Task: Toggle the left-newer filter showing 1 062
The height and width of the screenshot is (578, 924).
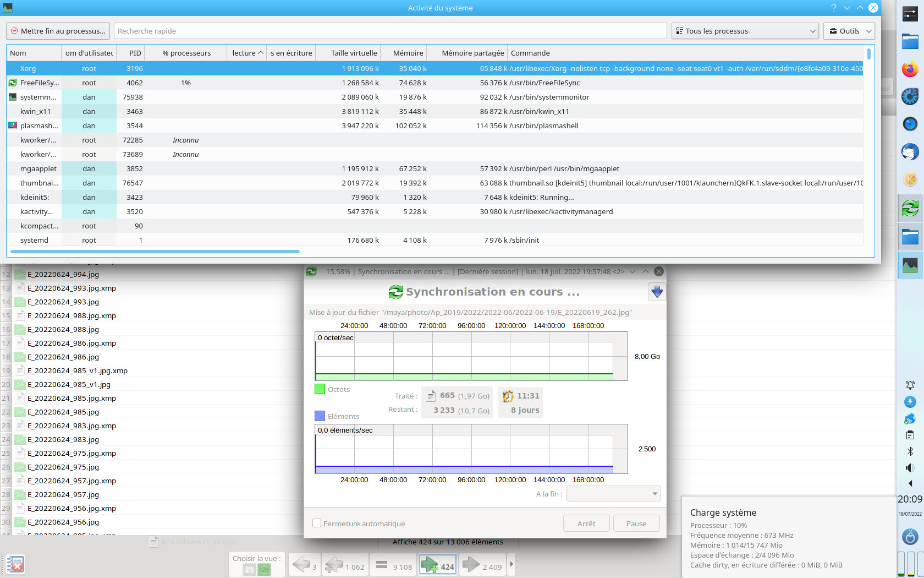Action: 345,564
